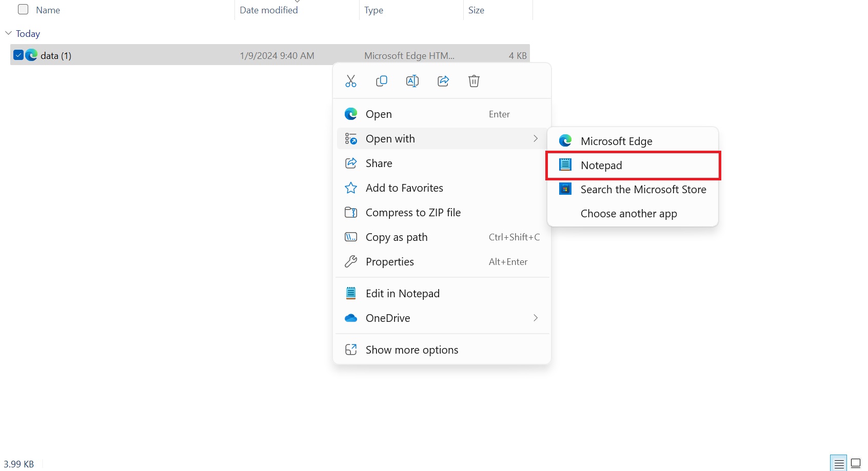Screen dimensions: 868x471
Task: Choose Notepad from the Open with list
Action: pyautogui.click(x=601, y=165)
